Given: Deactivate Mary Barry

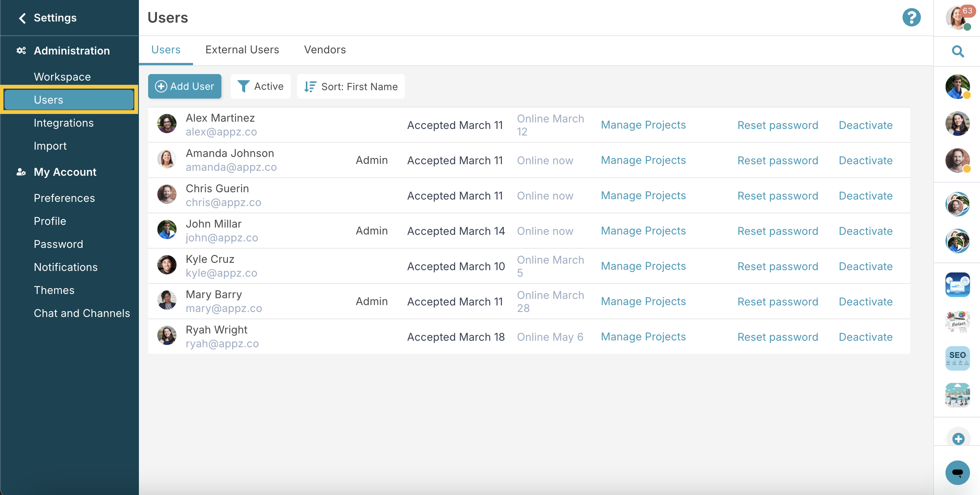Looking at the screenshot, I should point(866,302).
